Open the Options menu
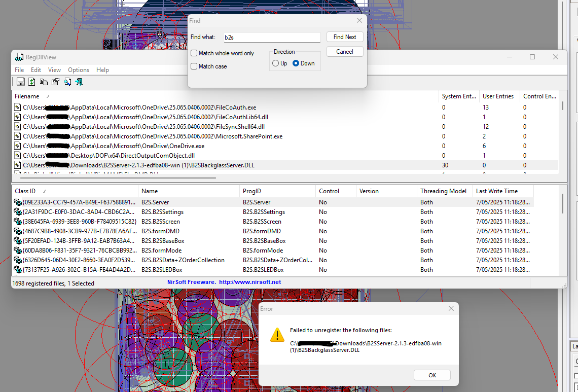This screenshot has height=392, width=578. (79, 70)
